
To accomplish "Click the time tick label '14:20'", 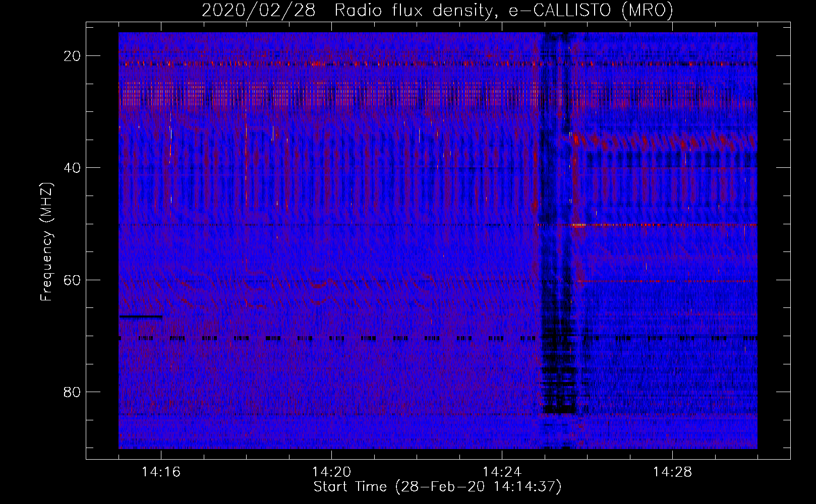I will pos(332,472).
